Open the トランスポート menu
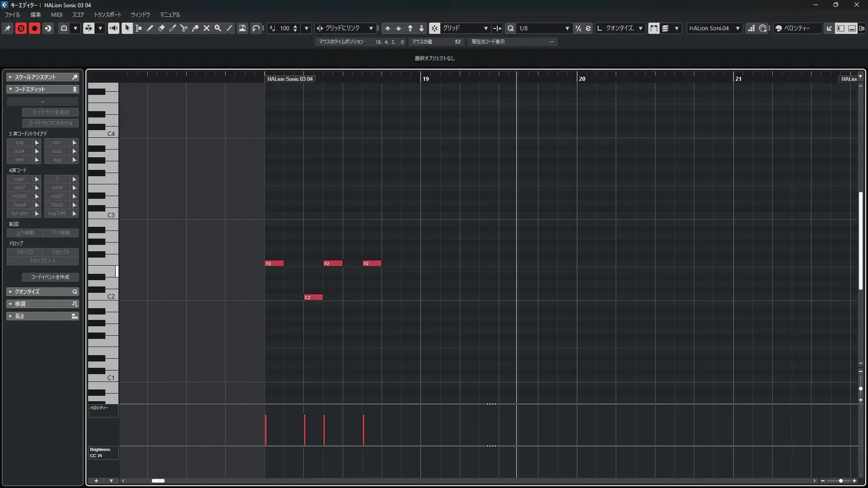 tap(108, 14)
